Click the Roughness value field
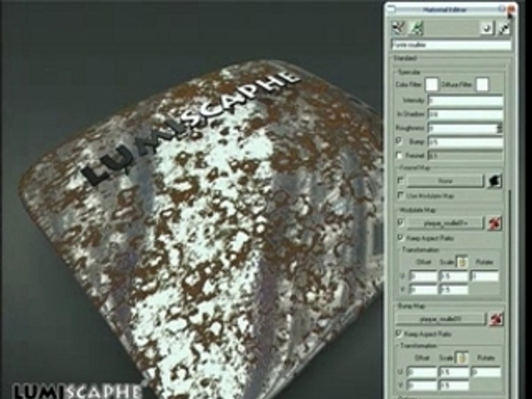Viewport: 532px width, 399px height. (462, 129)
